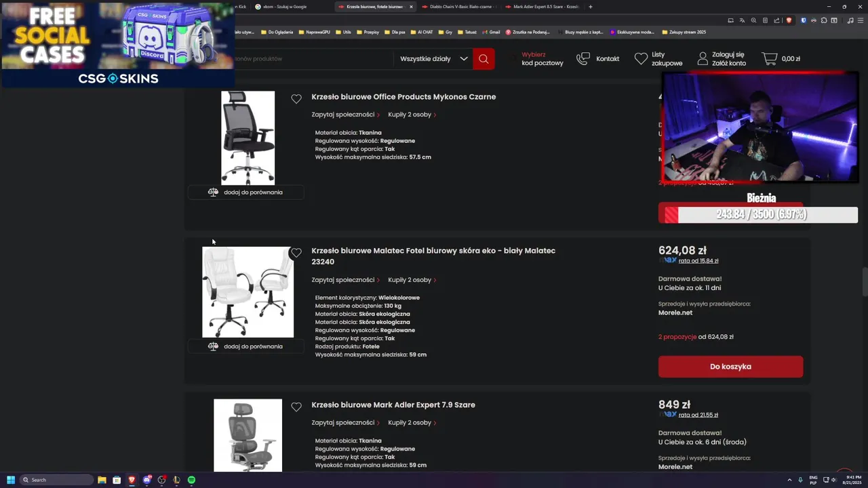Expand Zapytaj społeczności for Malatec chair
Viewport: 868px width, 488px height.
pos(345,280)
